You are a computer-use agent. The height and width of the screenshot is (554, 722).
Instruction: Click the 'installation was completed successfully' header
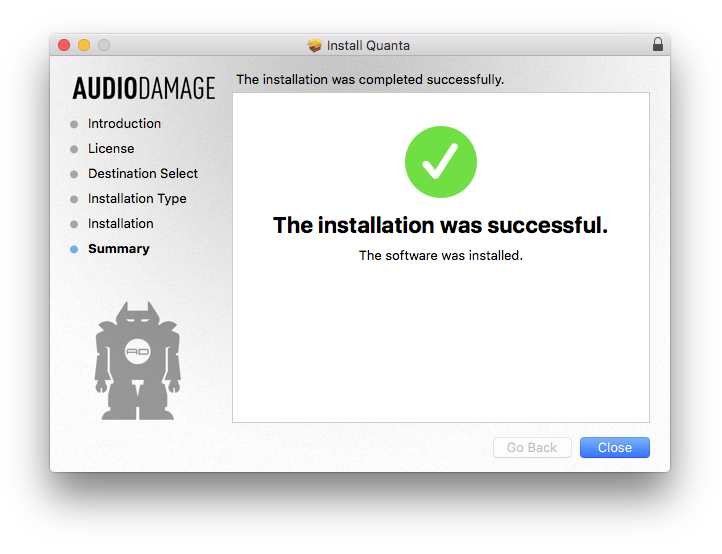click(x=370, y=79)
